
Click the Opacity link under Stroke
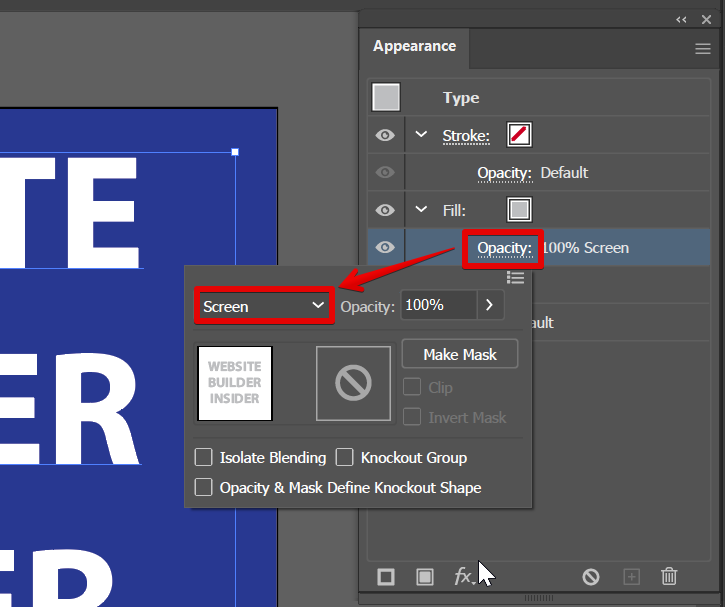click(504, 173)
